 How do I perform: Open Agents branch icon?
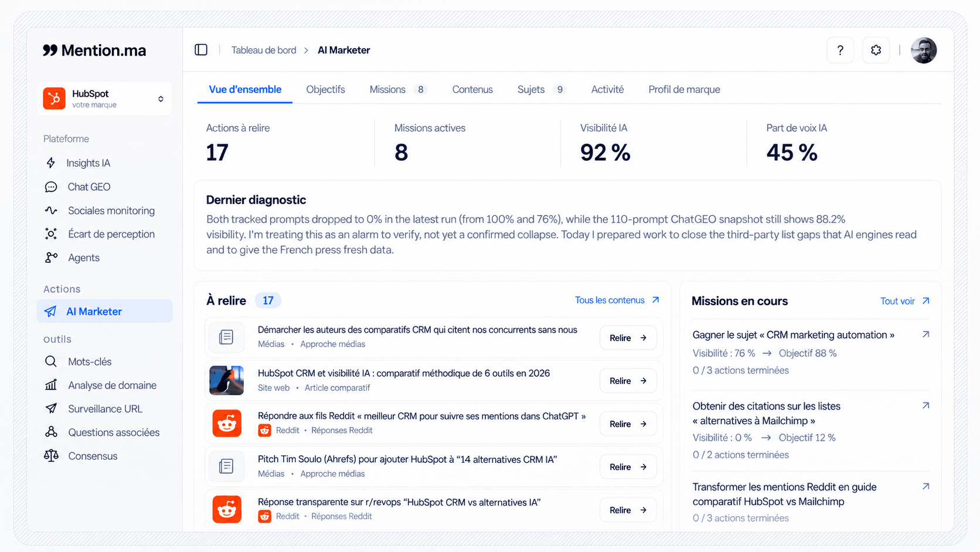coord(51,258)
